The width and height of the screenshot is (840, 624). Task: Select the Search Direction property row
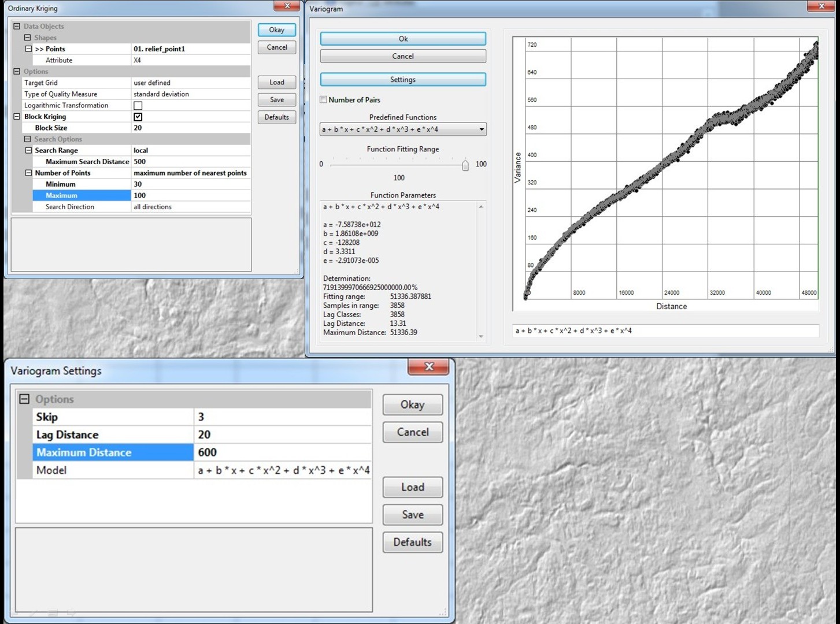pyautogui.click(x=70, y=207)
